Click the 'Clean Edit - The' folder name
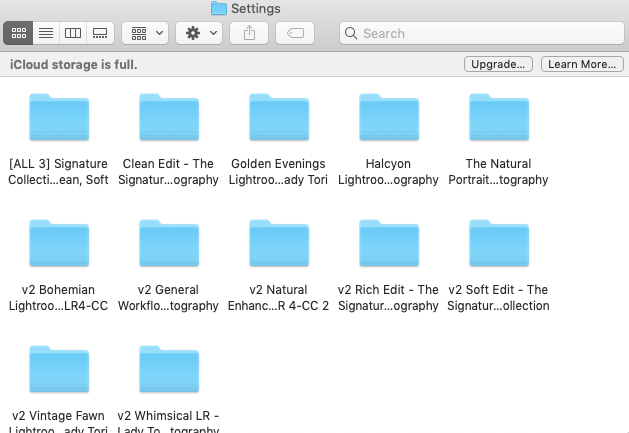The width and height of the screenshot is (629, 433). tap(168, 164)
